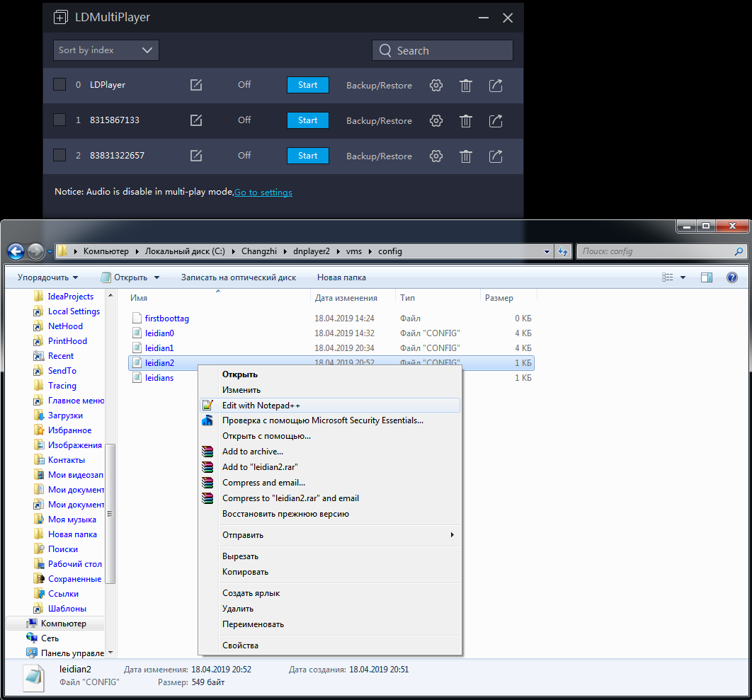Image resolution: width=752 pixels, height=700 pixels.
Task: Open settings gear for LDPlayer instance
Action: tap(436, 86)
